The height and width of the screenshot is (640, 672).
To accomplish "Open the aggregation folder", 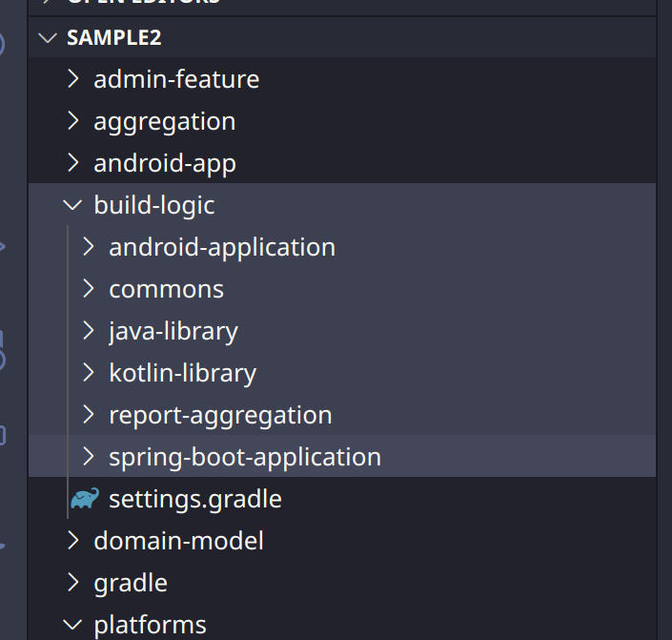I will (164, 121).
